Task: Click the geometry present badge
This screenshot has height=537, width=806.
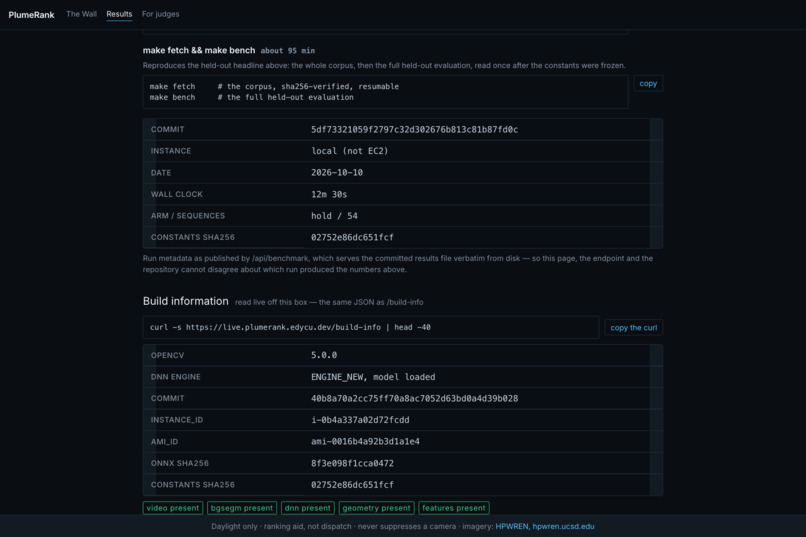Action: click(376, 508)
